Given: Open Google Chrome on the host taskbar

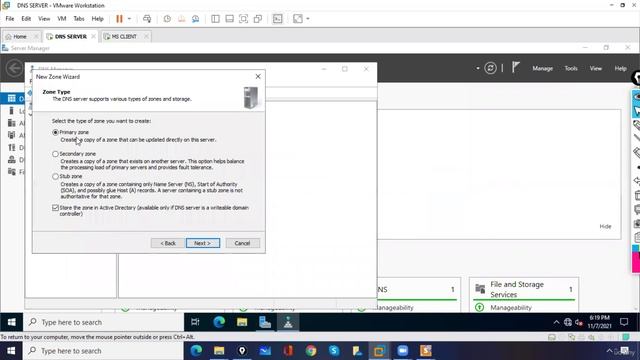Looking at the screenshot, I should (311, 351).
